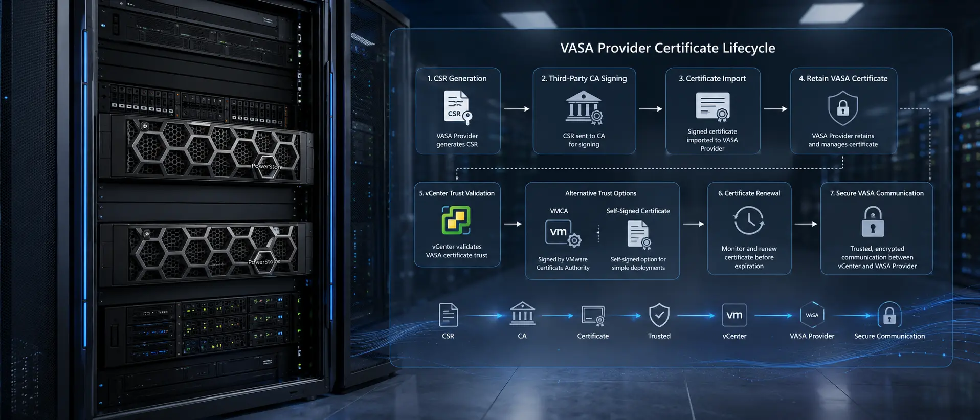Click the padlock icon under Secure VASA Communication
Viewport: 980px width, 420px height.
tap(873, 222)
